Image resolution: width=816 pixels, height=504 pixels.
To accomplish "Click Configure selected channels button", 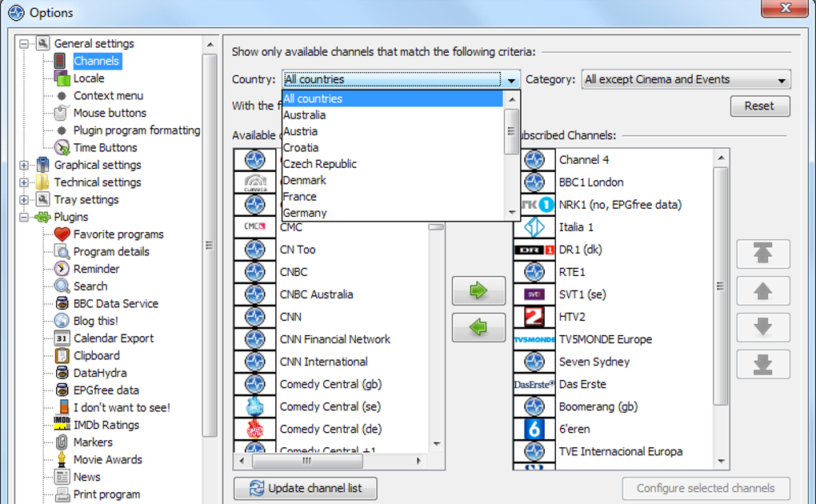I will coord(706,488).
